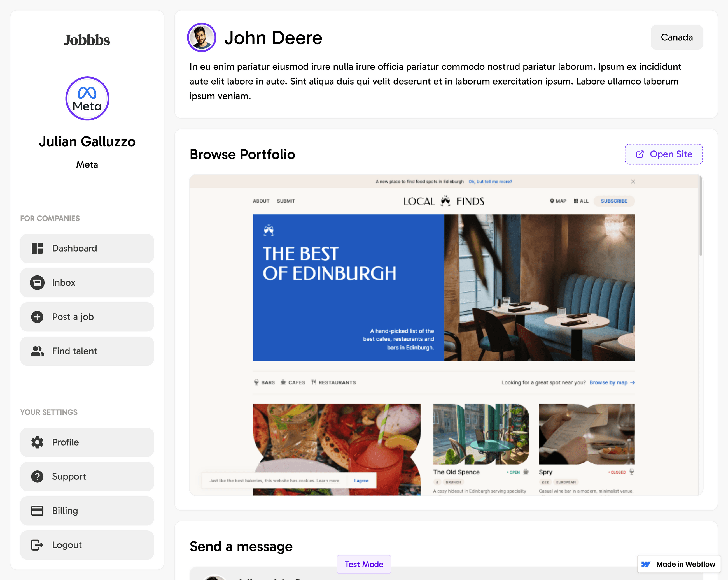Screen dimensions: 728x580
Task: Filter by RESTAURANTS category
Action: tap(333, 382)
